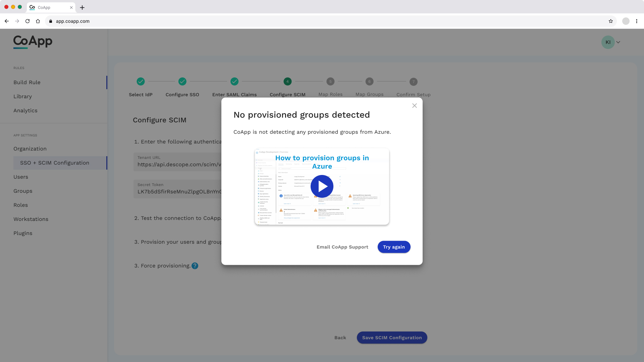The height and width of the screenshot is (362, 644).
Task: Click browser forward arrow
Action: tap(17, 21)
